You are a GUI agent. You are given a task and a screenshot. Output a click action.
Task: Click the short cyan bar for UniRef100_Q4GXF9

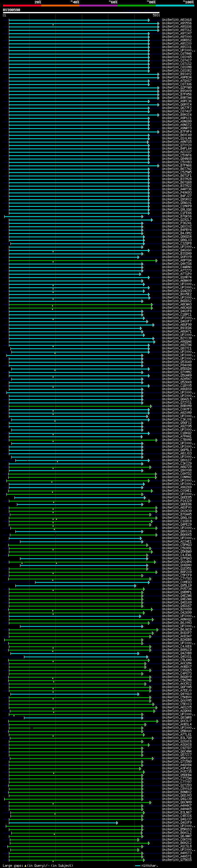63,822
